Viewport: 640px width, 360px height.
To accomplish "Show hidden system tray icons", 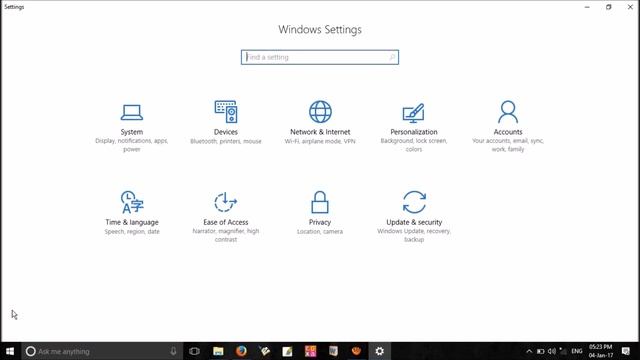I will click(x=529, y=351).
